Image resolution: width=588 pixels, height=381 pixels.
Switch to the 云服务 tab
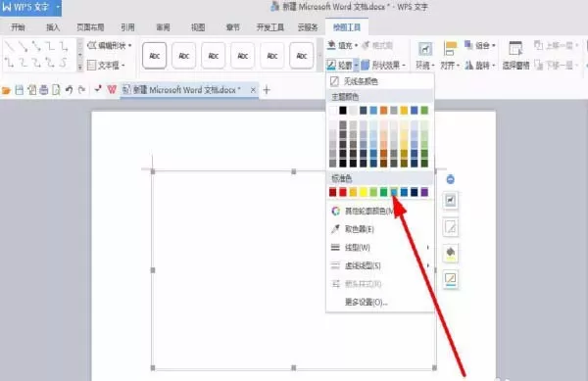(308, 27)
